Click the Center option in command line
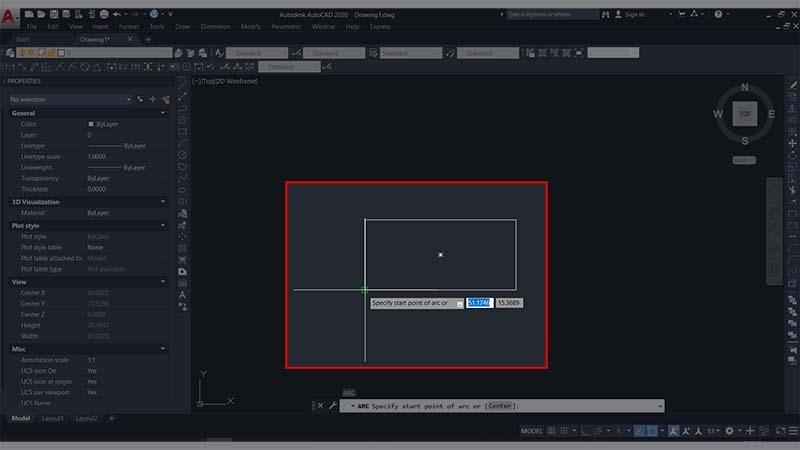The height and width of the screenshot is (450, 800). (499, 406)
